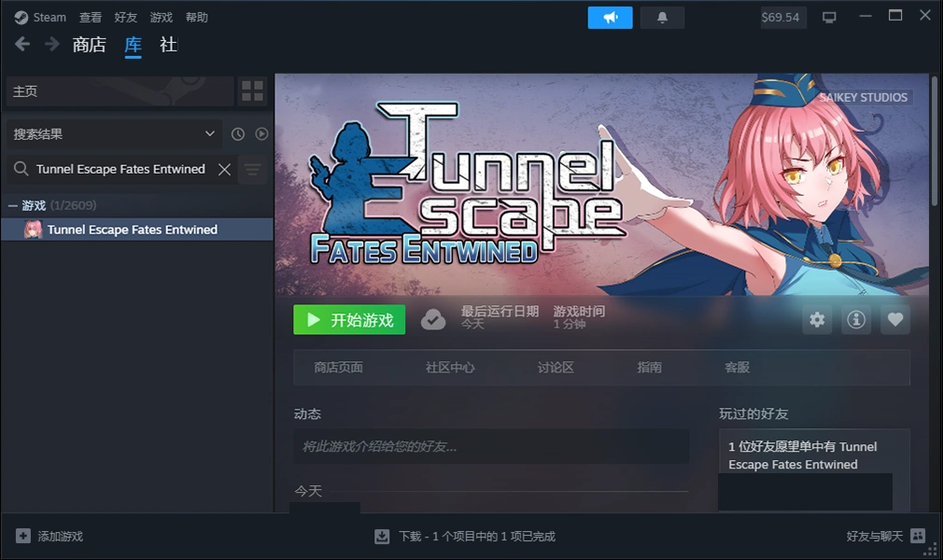The width and height of the screenshot is (943, 560).
Task: Show game info panel icon
Action: click(x=856, y=319)
